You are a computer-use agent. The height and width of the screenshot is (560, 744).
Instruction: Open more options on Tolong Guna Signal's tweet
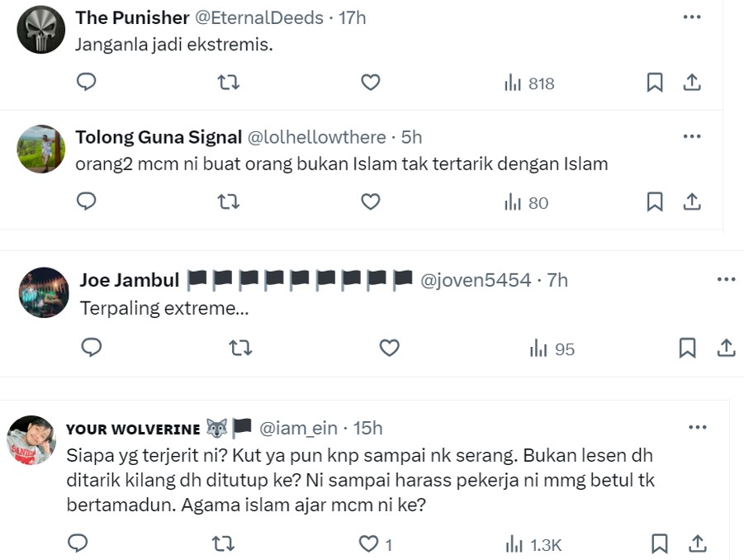click(x=692, y=136)
